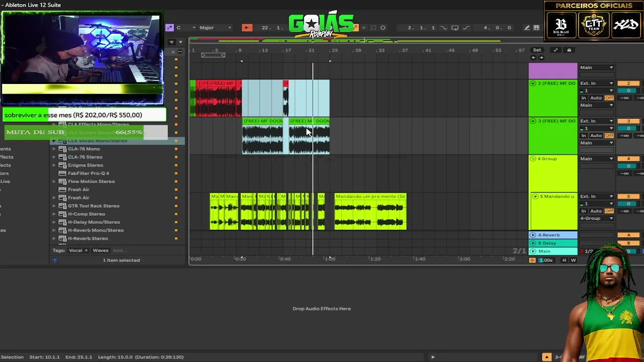Image resolution: width=644 pixels, height=362 pixels.
Task: Open Ext. In input dropdown on track 2
Action: tap(597, 83)
